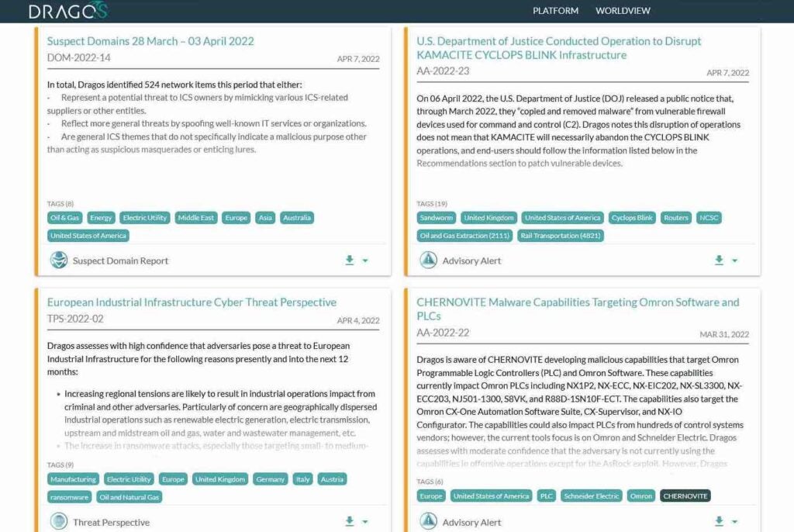Download the CHERNOVITE Advisory Alert
Screen dimensions: 794x532
pyautogui.click(x=719, y=521)
